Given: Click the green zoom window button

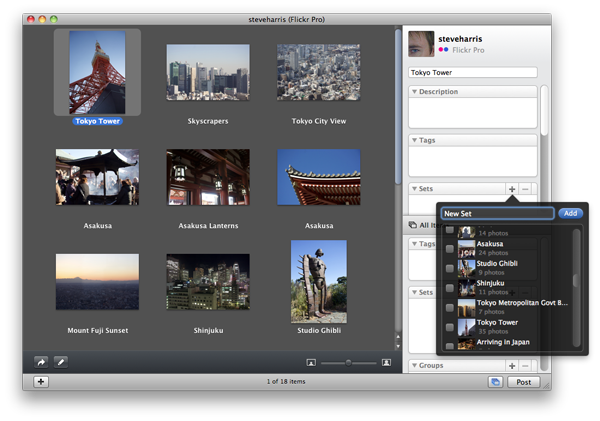Looking at the screenshot, I should pyautogui.click(x=54, y=19).
